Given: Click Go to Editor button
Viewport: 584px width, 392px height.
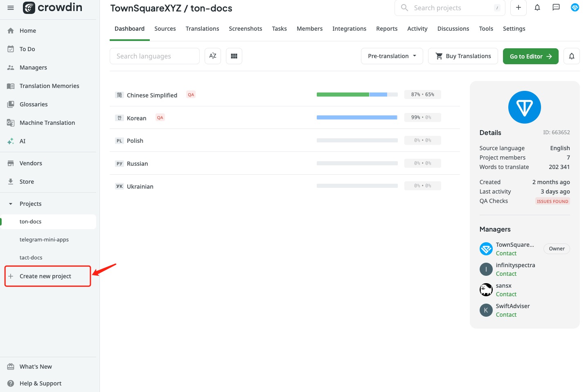Looking at the screenshot, I should click(x=531, y=56).
